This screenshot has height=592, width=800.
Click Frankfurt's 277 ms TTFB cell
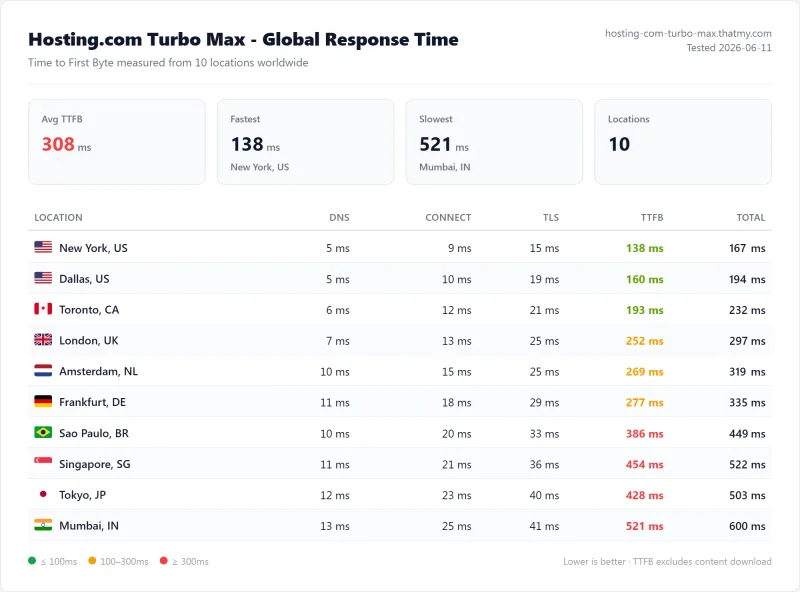pyautogui.click(x=645, y=402)
